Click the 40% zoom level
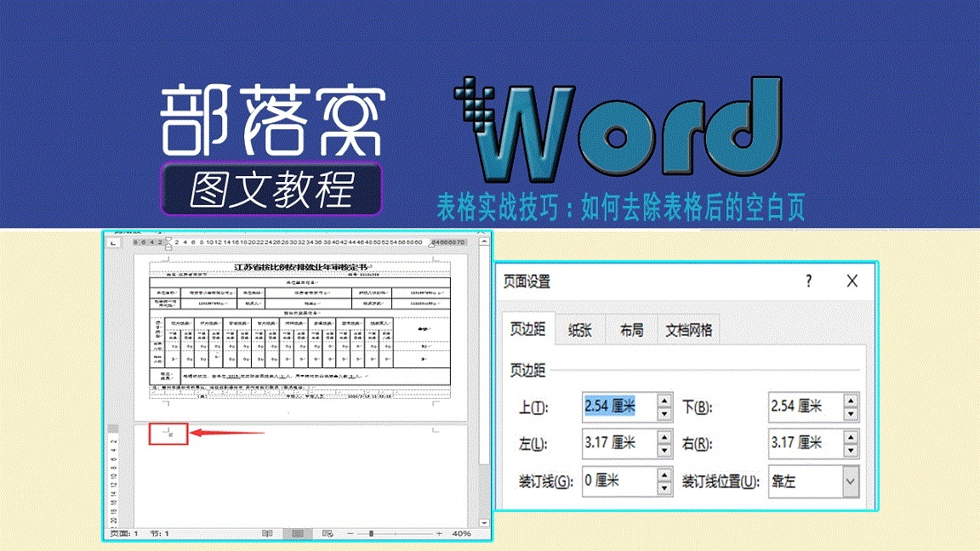 [x=461, y=533]
